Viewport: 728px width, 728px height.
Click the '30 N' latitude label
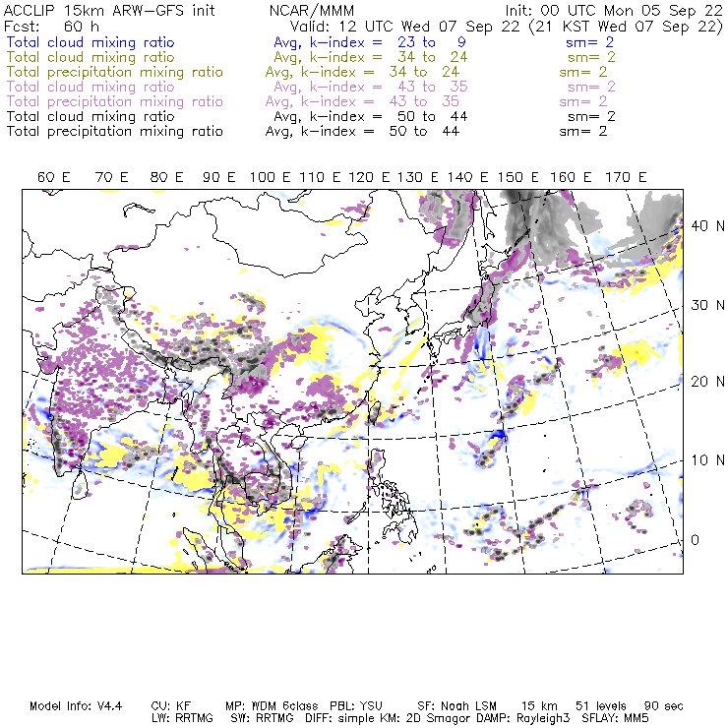click(x=707, y=306)
